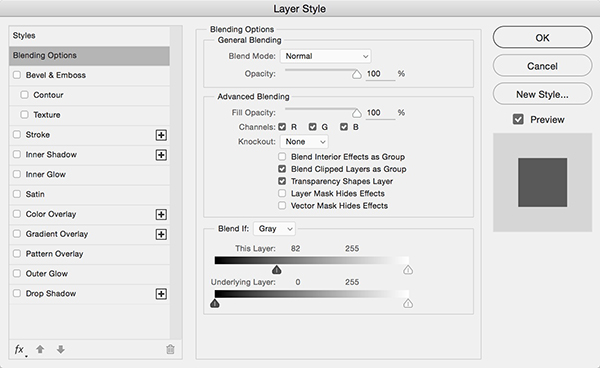Turn on the Satin checkbox
600x368 pixels.
point(17,194)
